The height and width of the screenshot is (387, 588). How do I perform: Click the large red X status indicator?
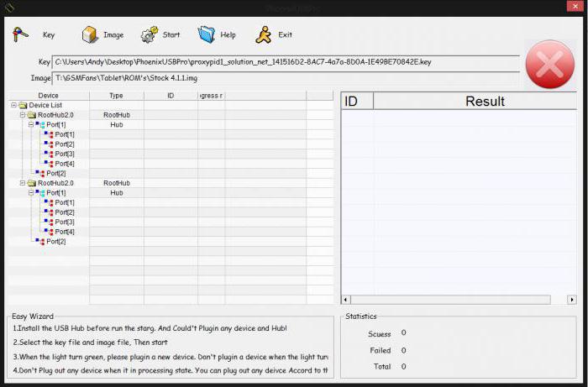click(549, 65)
